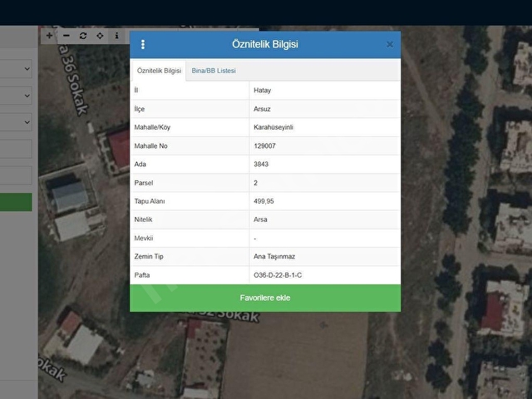Screen dimensions: 532x399
Task: Switch to the Öznitelik Bilgisi tab
Action: click(x=159, y=71)
